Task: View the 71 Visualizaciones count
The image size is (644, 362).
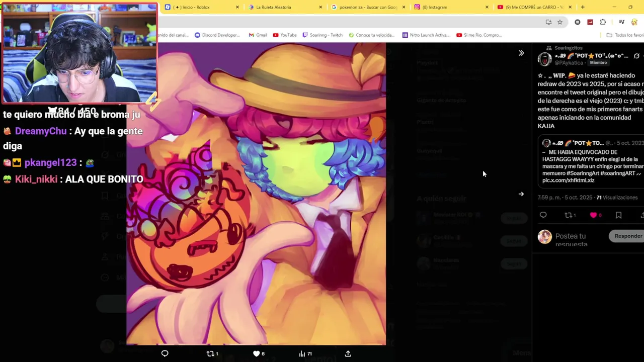Action: 617,198
